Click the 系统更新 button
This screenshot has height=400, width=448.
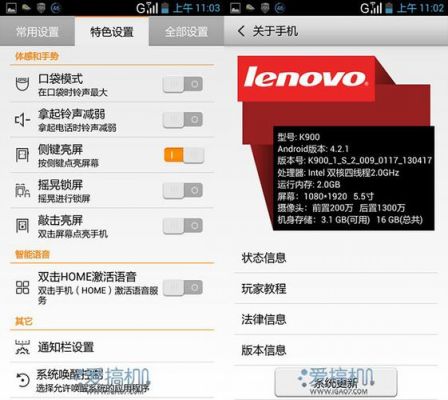(336, 382)
